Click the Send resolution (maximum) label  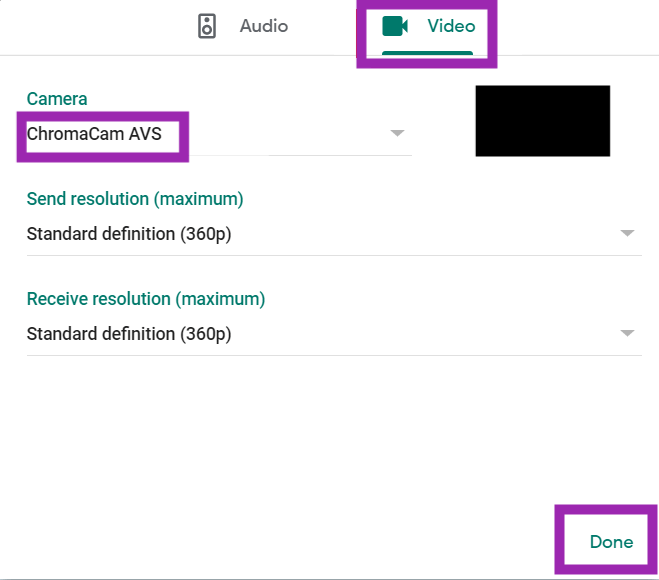(135, 199)
